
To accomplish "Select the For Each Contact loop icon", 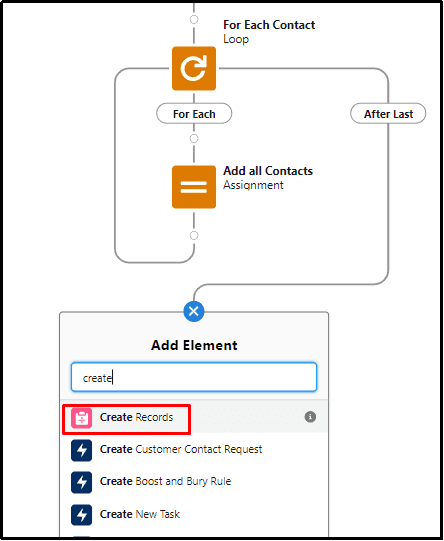I will click(194, 68).
